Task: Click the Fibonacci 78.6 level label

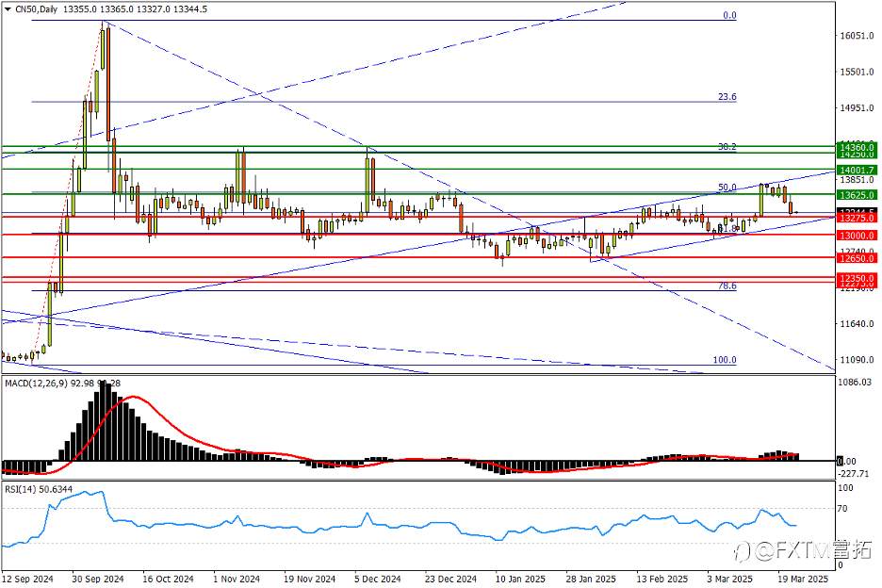Action: click(727, 286)
